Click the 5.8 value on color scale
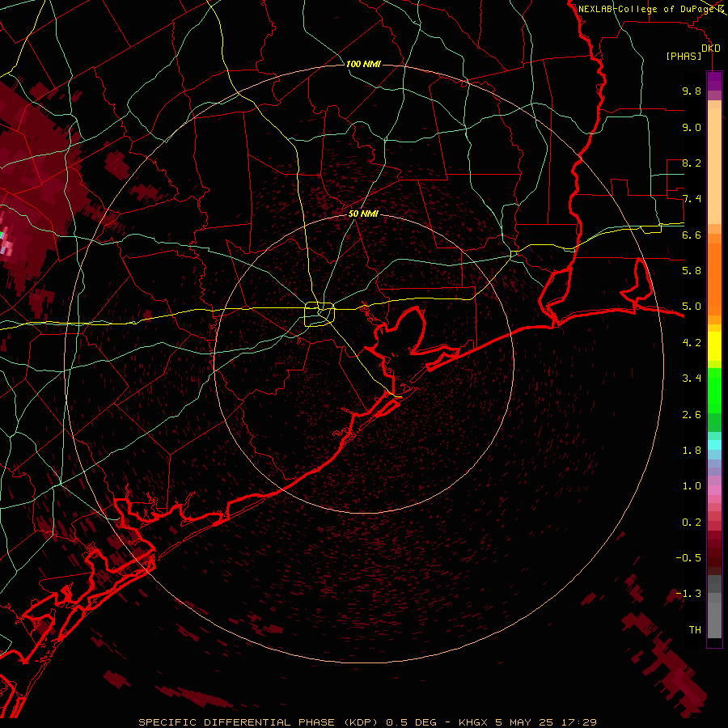 pos(692,271)
